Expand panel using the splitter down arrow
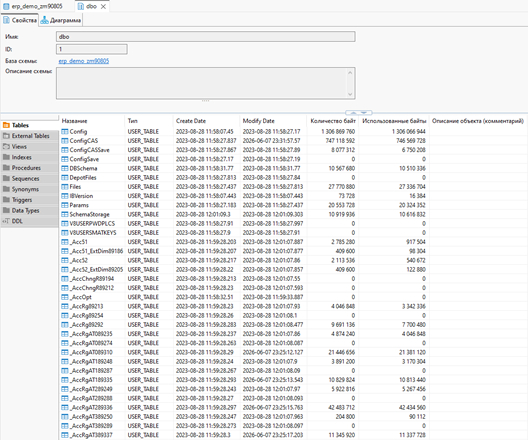The height and width of the screenshot is (440, 528). [x=364, y=113]
